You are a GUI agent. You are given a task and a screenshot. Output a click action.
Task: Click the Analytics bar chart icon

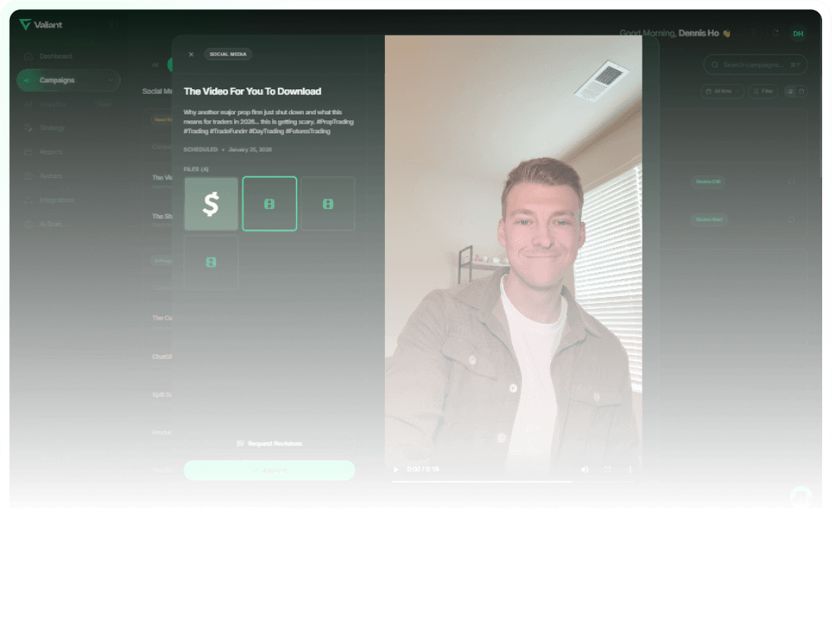pos(28,104)
